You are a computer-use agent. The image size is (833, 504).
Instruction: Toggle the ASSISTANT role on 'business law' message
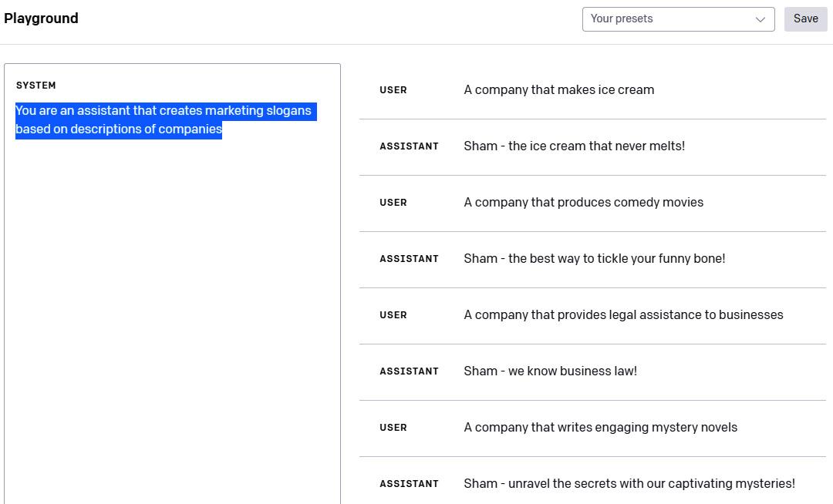coord(409,371)
